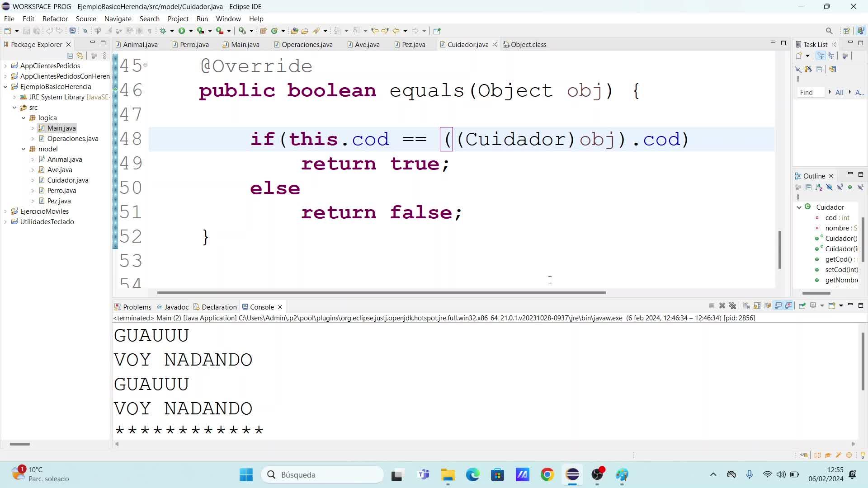The height and width of the screenshot is (488, 868).
Task: Collapse the model package
Action: (24, 149)
